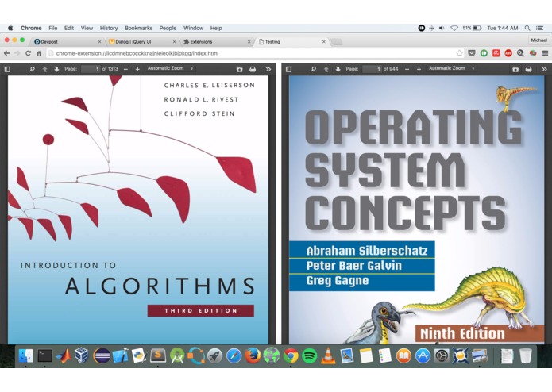Zoom in the left Algorithms PDF
Screen dimensions: 552x392
click(x=137, y=69)
